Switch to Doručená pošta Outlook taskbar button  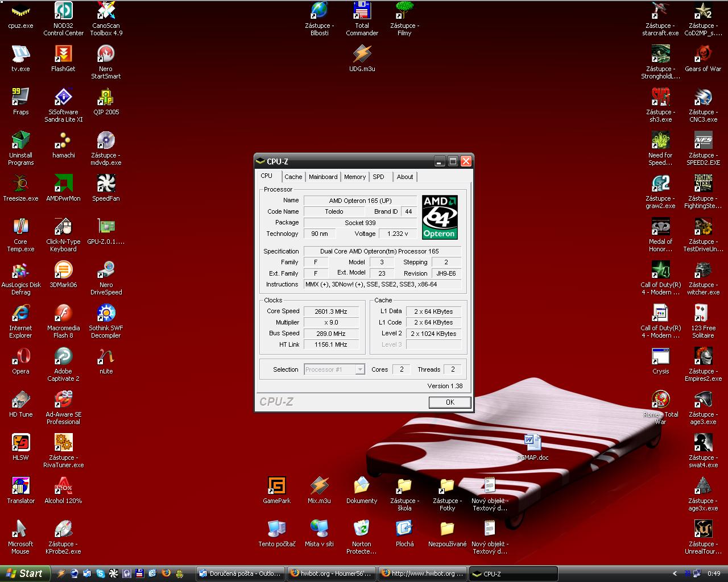(240, 573)
